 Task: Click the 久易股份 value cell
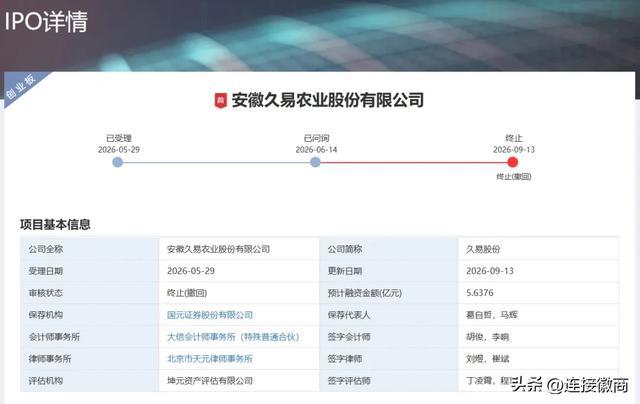tap(538, 249)
